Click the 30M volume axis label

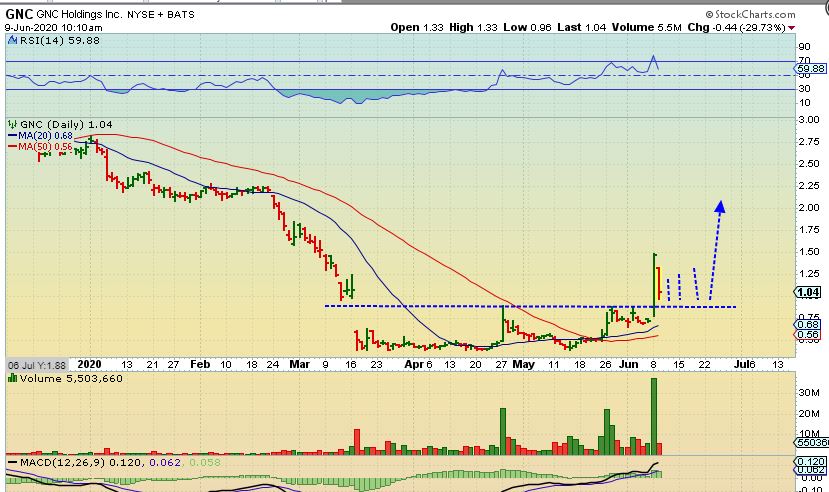(x=809, y=393)
